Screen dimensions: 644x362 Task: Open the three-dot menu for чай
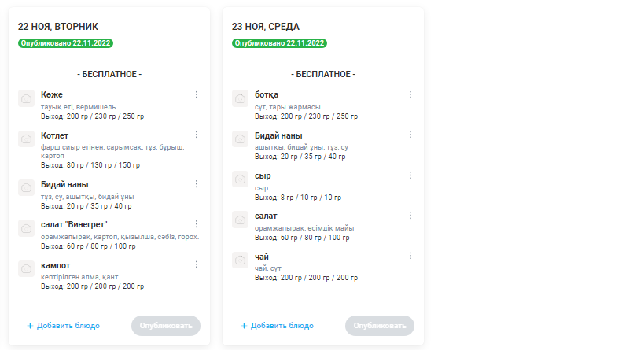pyautogui.click(x=410, y=256)
